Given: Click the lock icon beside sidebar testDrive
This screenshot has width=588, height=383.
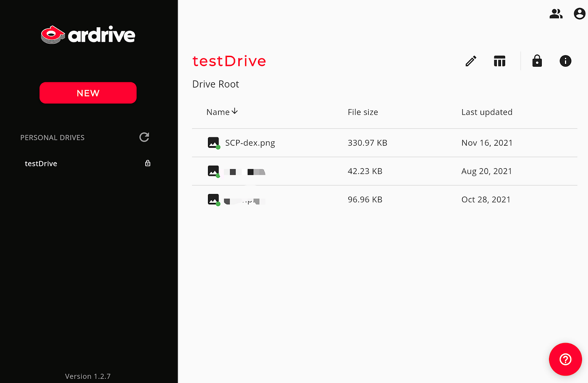Looking at the screenshot, I should pyautogui.click(x=148, y=163).
